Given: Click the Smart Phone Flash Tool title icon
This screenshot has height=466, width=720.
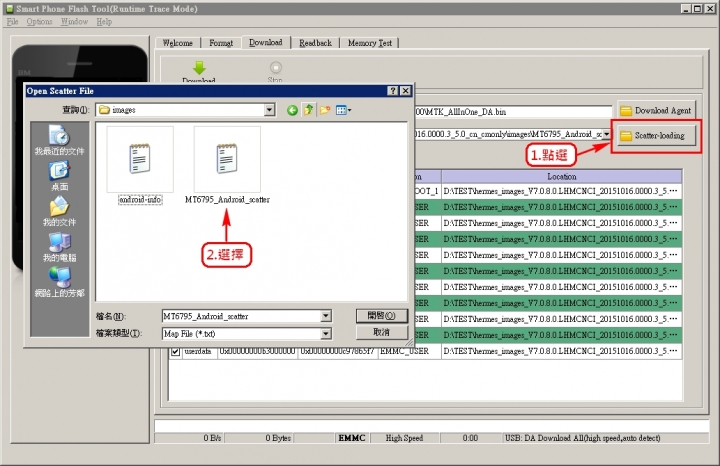Looking at the screenshot, I should tap(9, 8).
